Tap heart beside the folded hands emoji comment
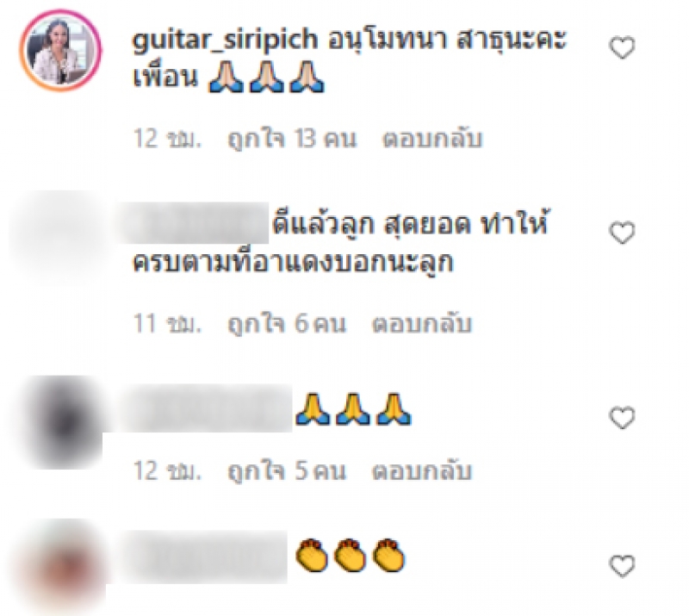The width and height of the screenshot is (689, 616). (622, 417)
